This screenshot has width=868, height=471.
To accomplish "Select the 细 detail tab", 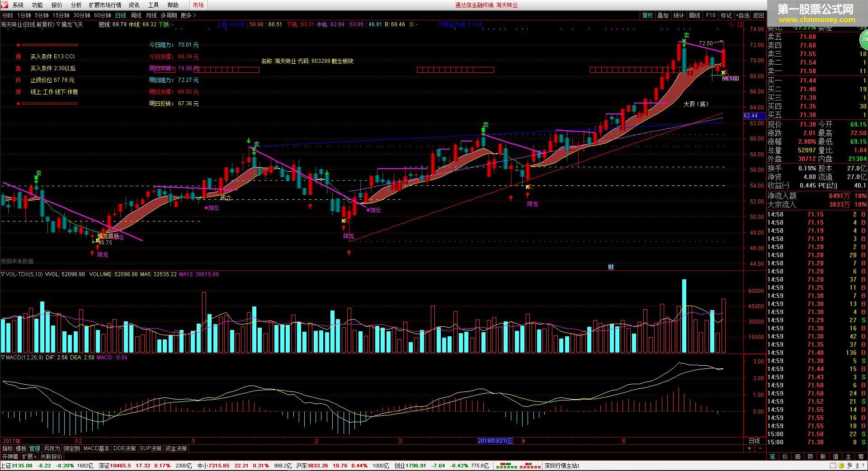I will click(x=798, y=457).
